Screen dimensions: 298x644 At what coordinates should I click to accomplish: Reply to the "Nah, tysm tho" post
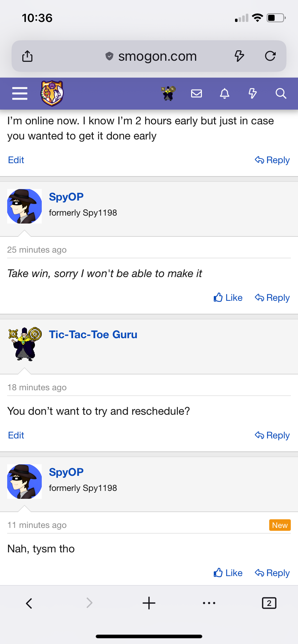272,573
